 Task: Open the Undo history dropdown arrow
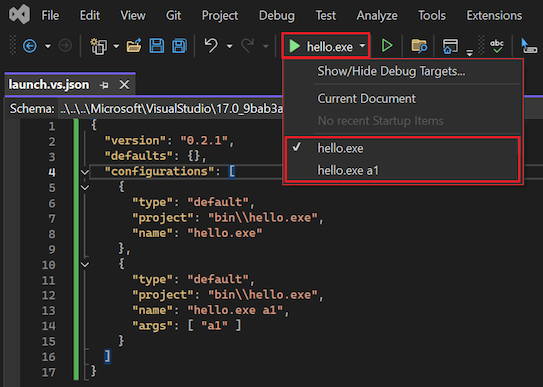point(229,46)
